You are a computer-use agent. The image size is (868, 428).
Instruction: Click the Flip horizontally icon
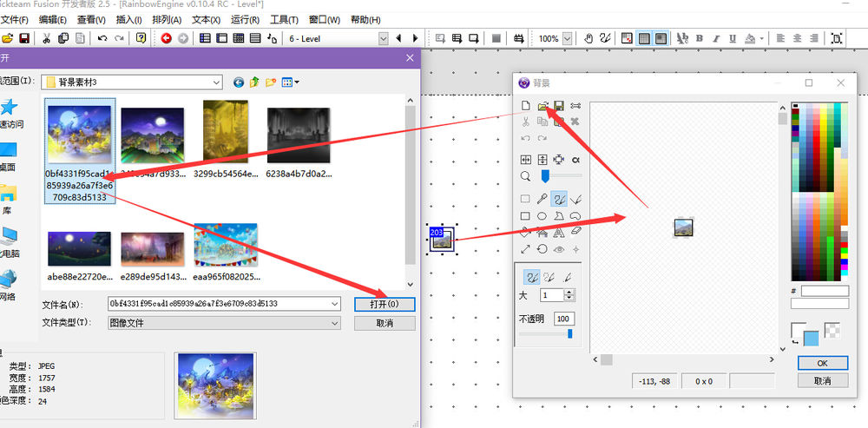click(x=526, y=160)
